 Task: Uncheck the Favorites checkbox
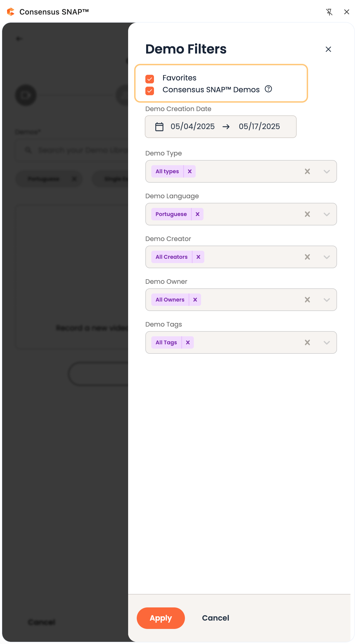click(150, 79)
